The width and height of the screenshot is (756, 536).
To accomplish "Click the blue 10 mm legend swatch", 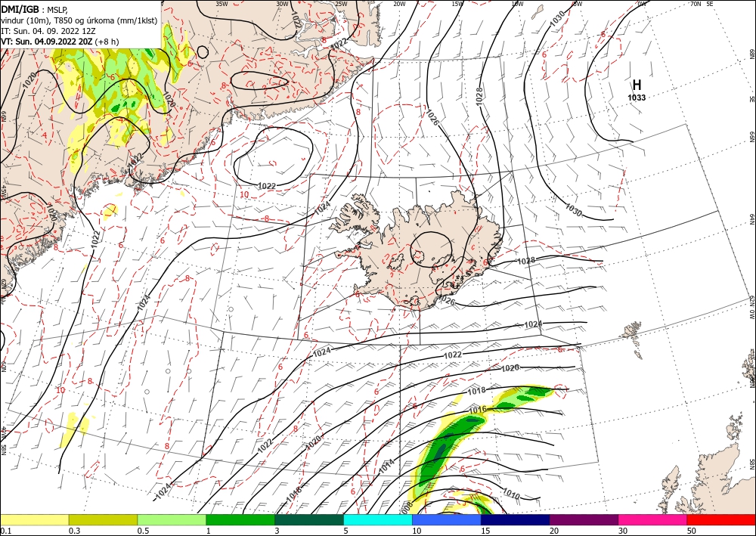I will [x=447, y=519].
